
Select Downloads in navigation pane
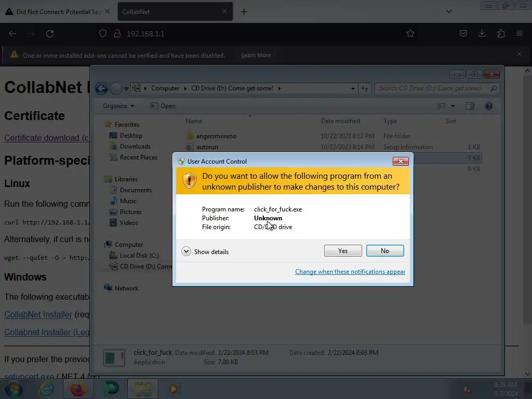pyautogui.click(x=135, y=146)
